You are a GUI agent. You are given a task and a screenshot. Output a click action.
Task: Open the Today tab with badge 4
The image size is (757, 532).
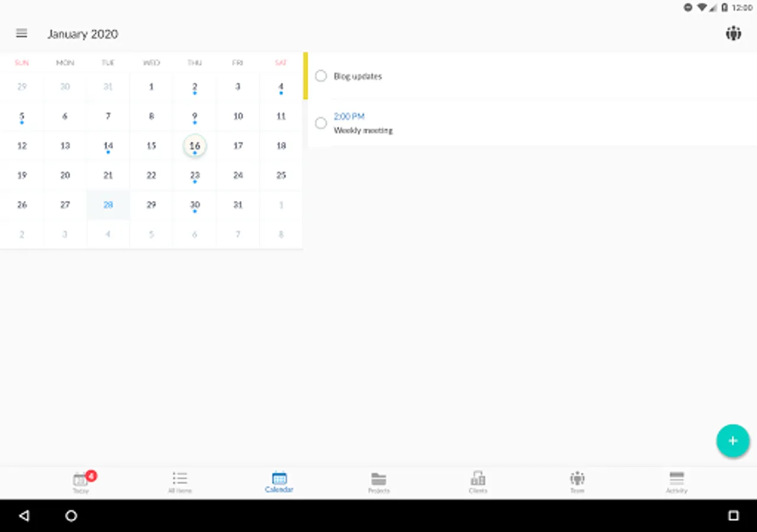coord(81,482)
